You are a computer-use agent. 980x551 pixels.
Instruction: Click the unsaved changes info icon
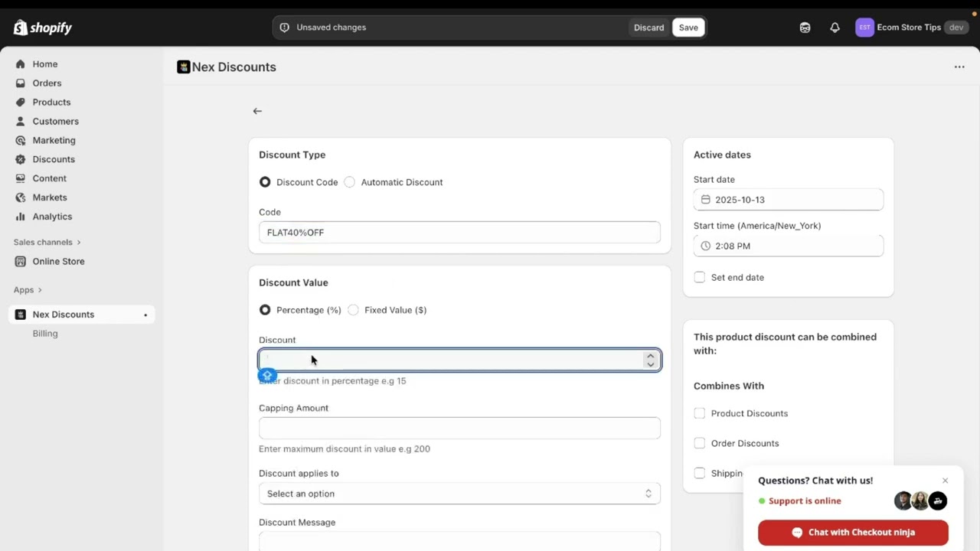tap(285, 28)
